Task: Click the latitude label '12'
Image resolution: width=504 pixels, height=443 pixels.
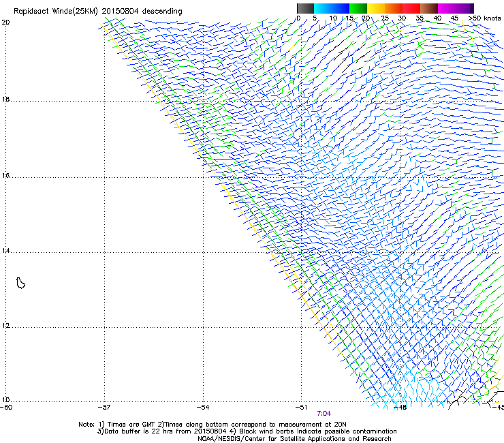Action: (x=5, y=326)
